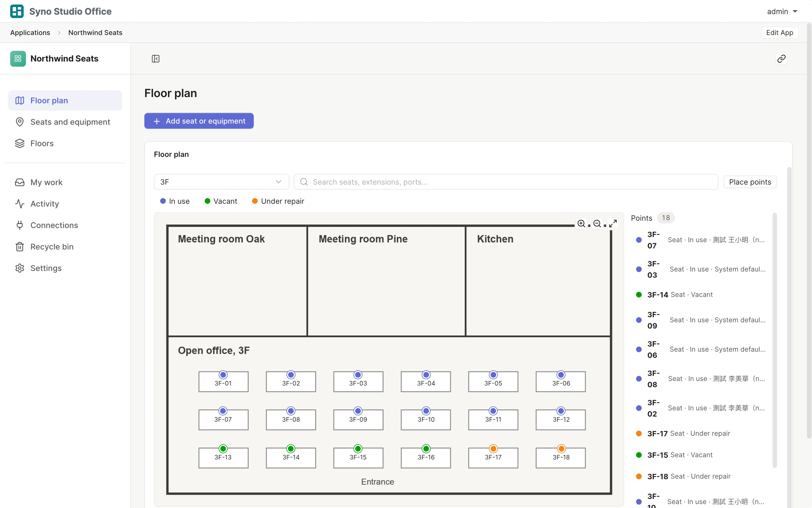
Task: Open the 3F floor dropdown
Action: pos(221,182)
